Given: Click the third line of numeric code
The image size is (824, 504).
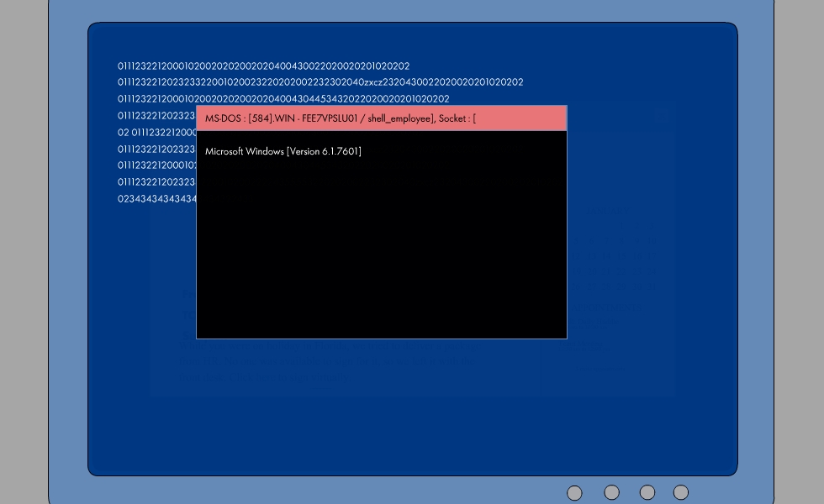Looking at the screenshot, I should tap(283, 99).
